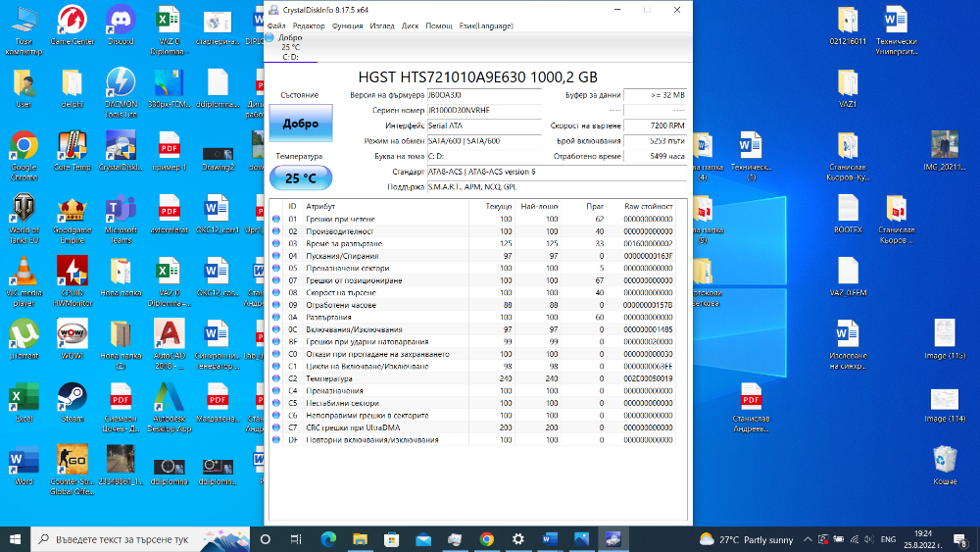Viewport: 980px width, 552px height.
Task: Open the WOW! desktop icon
Action: click(x=73, y=340)
